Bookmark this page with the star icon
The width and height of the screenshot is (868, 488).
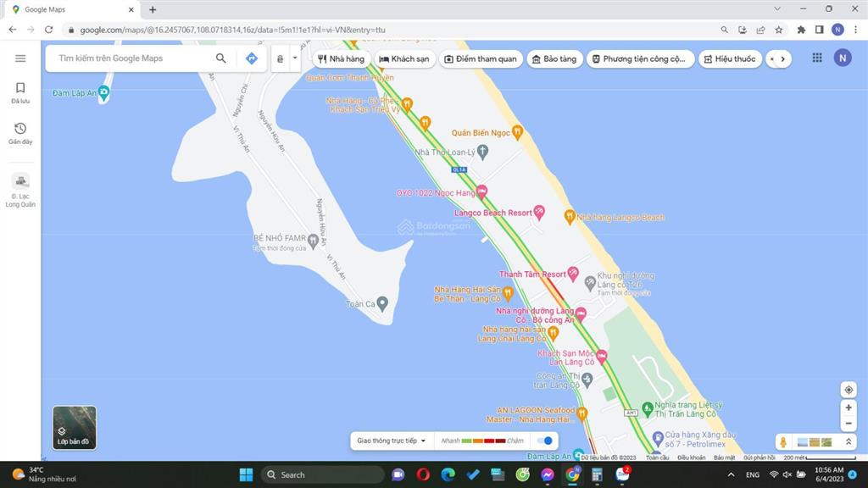point(778,30)
